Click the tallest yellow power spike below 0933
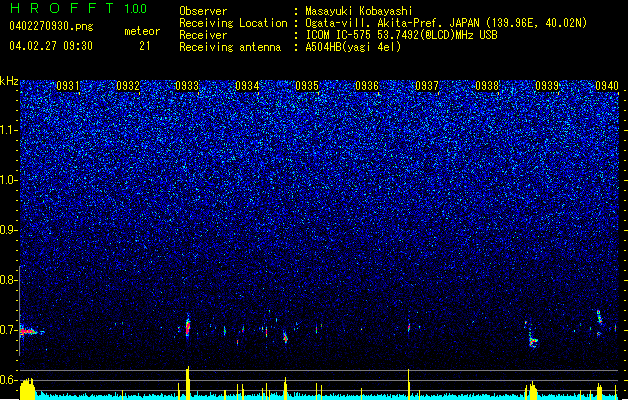Viewport: 629px width, 400px height. 187,382
